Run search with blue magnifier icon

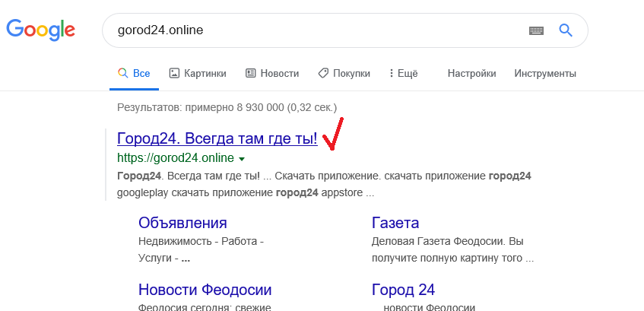click(x=566, y=30)
